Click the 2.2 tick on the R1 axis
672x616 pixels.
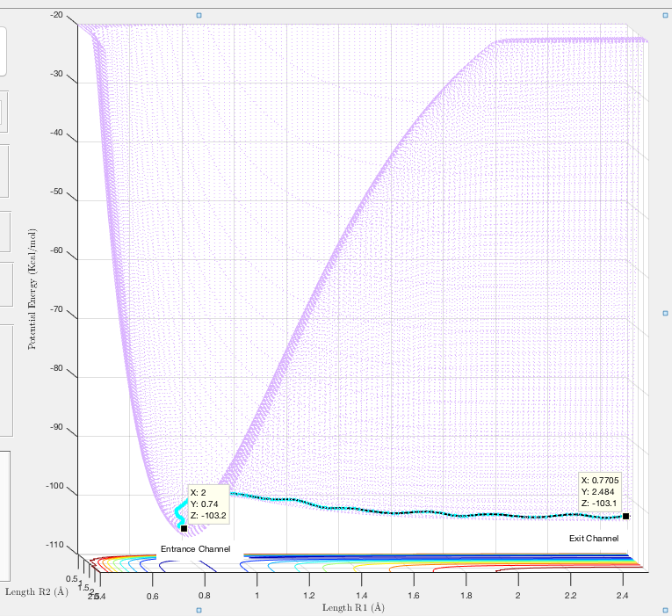coord(570,596)
